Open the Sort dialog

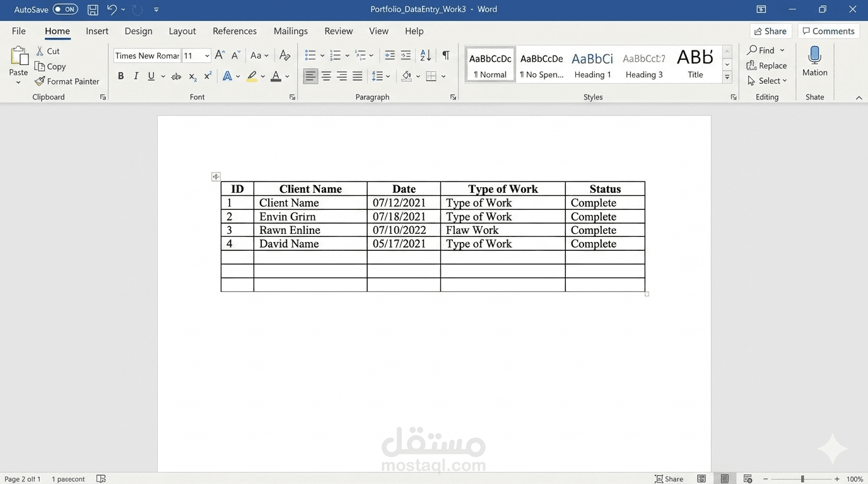425,55
